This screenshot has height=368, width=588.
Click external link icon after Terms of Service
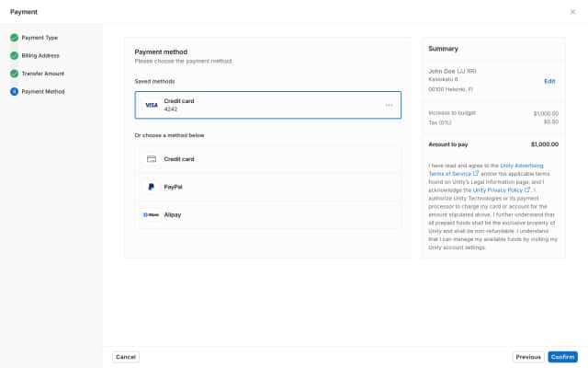click(x=476, y=174)
